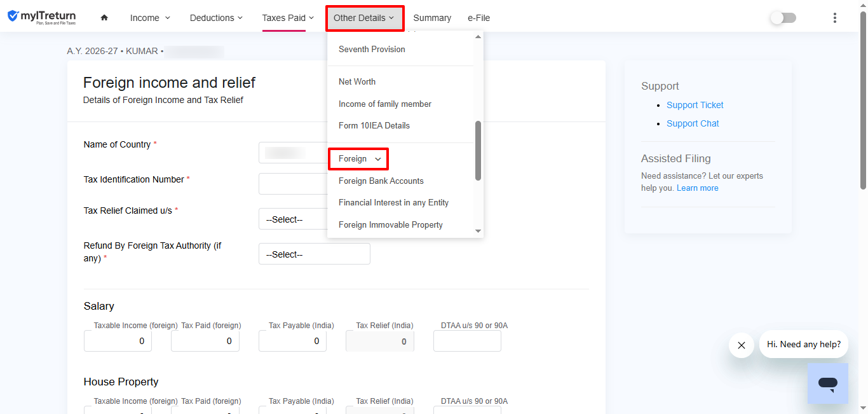Focus Salary Tax Paid (foreign) field
The width and height of the screenshot is (868, 414).
[205, 341]
